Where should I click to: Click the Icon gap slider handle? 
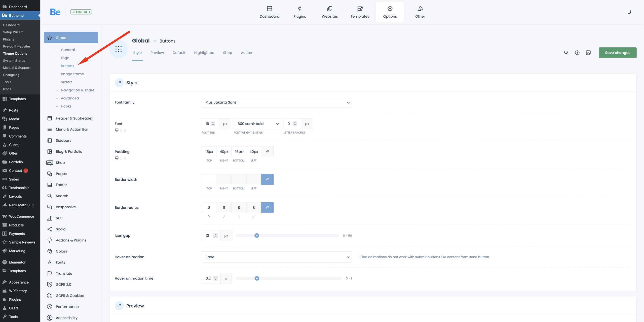(256, 236)
